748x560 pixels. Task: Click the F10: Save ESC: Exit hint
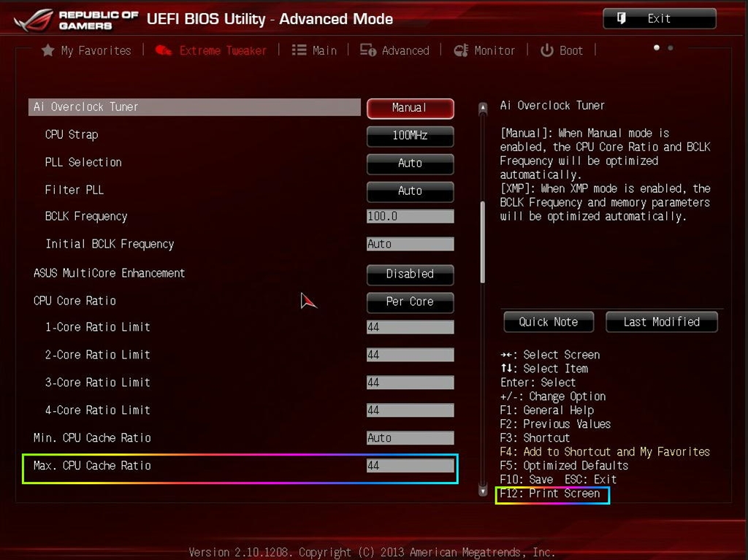pos(558,480)
